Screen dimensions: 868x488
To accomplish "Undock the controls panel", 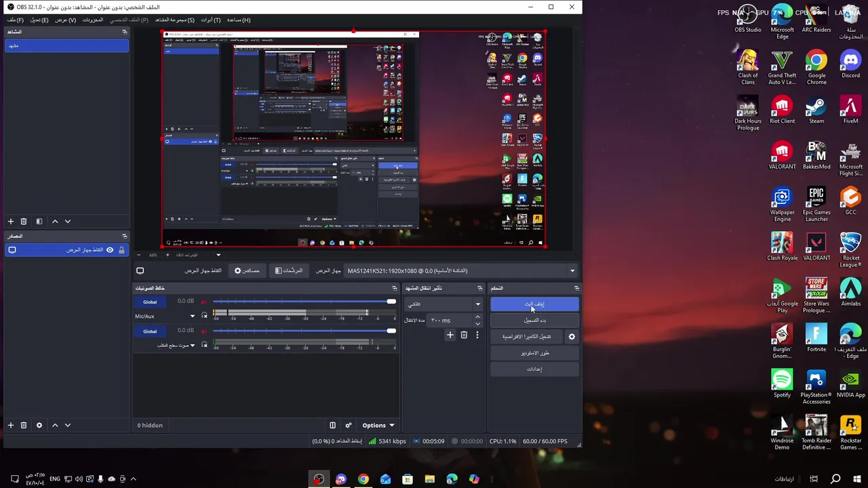I will pyautogui.click(x=577, y=288).
